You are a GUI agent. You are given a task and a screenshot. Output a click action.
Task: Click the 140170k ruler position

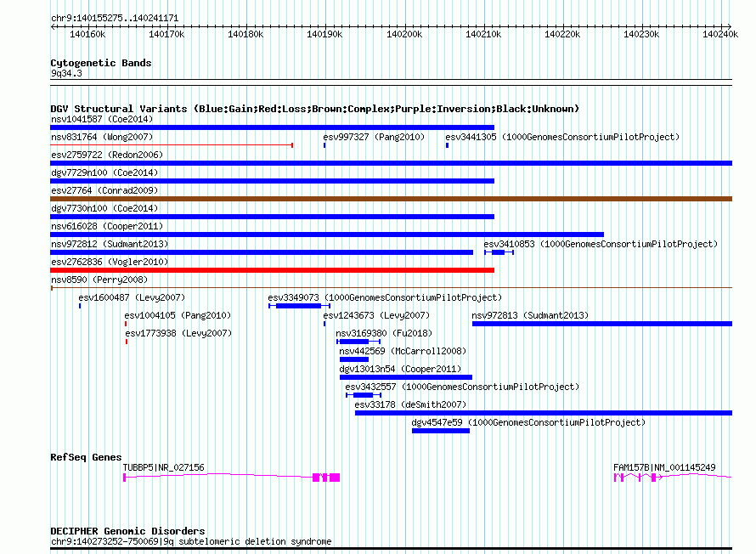166,34
